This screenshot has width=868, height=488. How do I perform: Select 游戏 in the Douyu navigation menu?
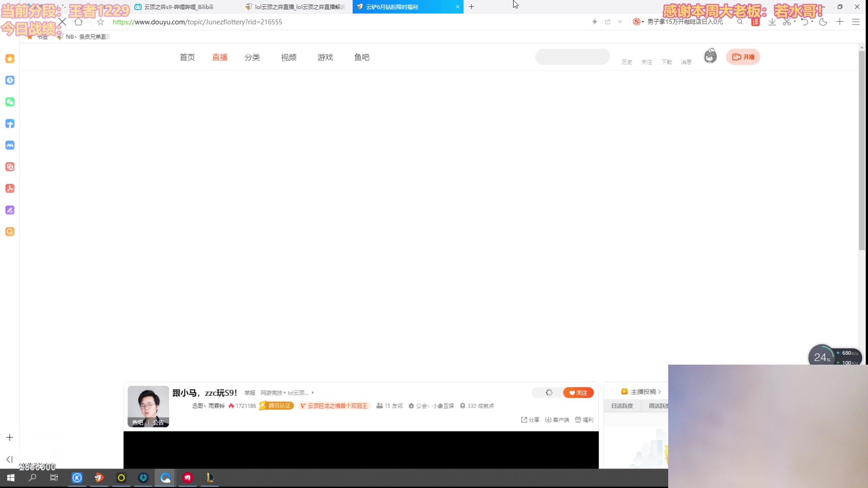(325, 57)
